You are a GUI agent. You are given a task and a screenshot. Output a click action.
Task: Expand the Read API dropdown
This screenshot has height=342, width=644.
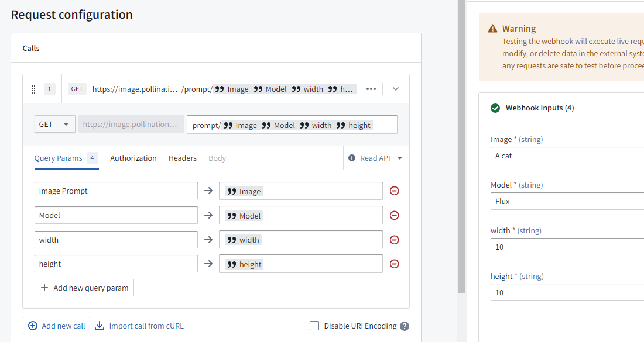[400, 158]
